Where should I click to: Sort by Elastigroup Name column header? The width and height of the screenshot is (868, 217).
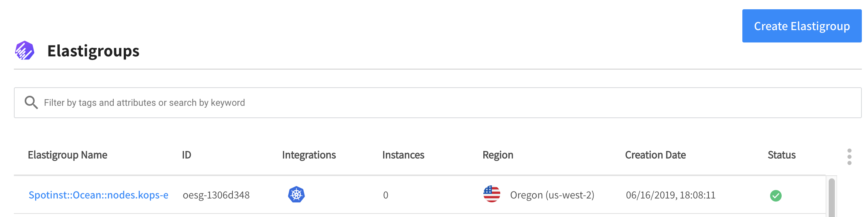[x=67, y=155]
